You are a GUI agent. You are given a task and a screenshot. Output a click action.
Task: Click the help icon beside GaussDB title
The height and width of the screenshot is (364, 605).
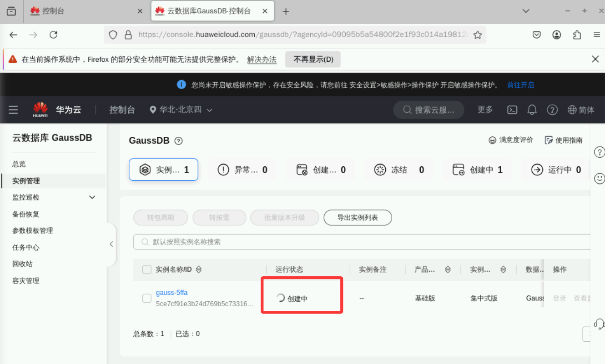point(178,141)
